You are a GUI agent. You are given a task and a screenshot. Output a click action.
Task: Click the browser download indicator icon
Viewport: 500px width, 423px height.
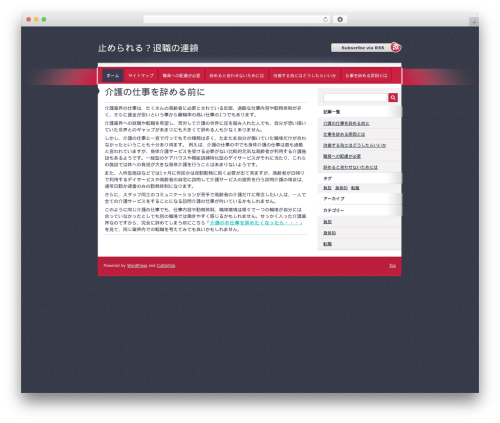point(340,19)
